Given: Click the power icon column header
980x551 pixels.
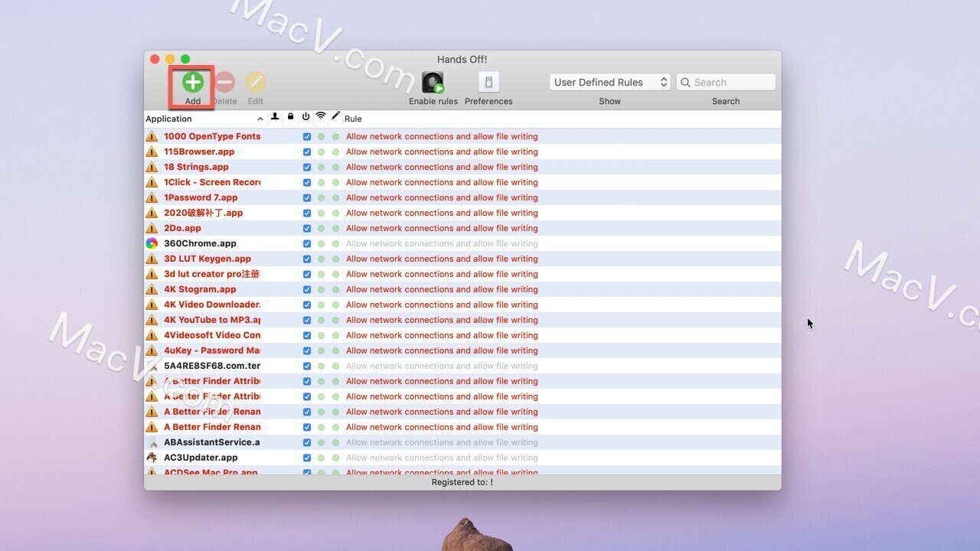Looking at the screenshot, I should 305,117.
